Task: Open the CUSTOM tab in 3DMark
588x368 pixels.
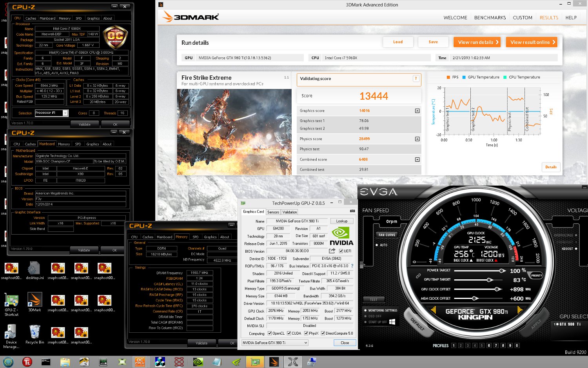Action: (523, 18)
